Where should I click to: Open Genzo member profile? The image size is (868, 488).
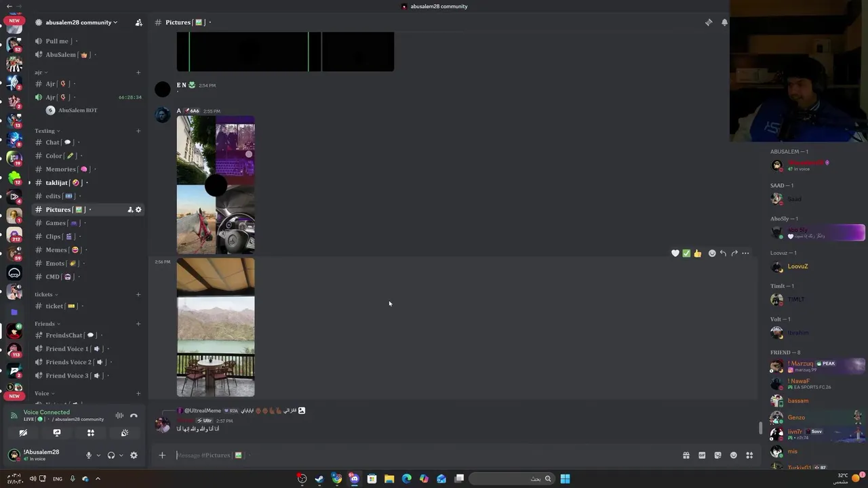tap(818, 418)
